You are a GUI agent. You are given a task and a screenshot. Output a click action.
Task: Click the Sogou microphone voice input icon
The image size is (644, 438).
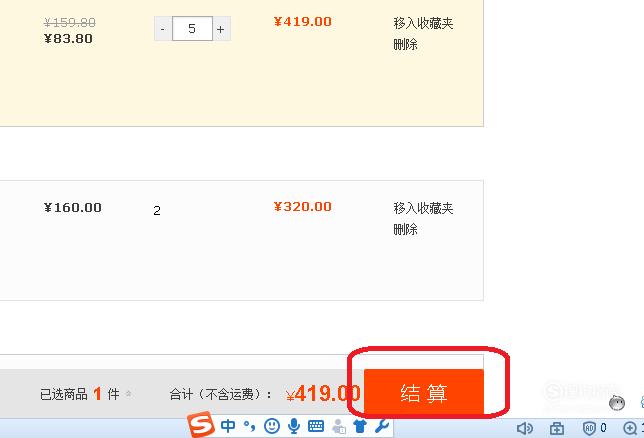[294, 426]
